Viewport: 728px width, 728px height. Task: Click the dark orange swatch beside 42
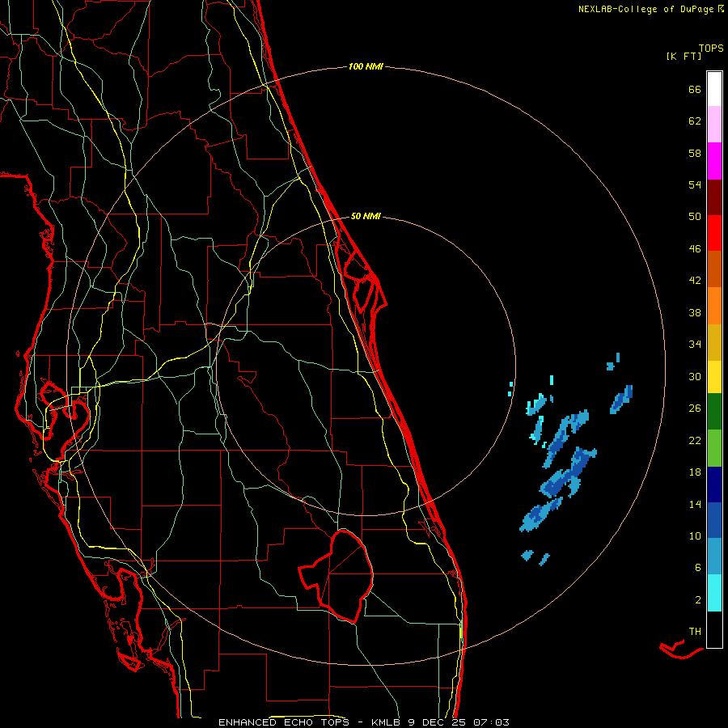pos(714,269)
